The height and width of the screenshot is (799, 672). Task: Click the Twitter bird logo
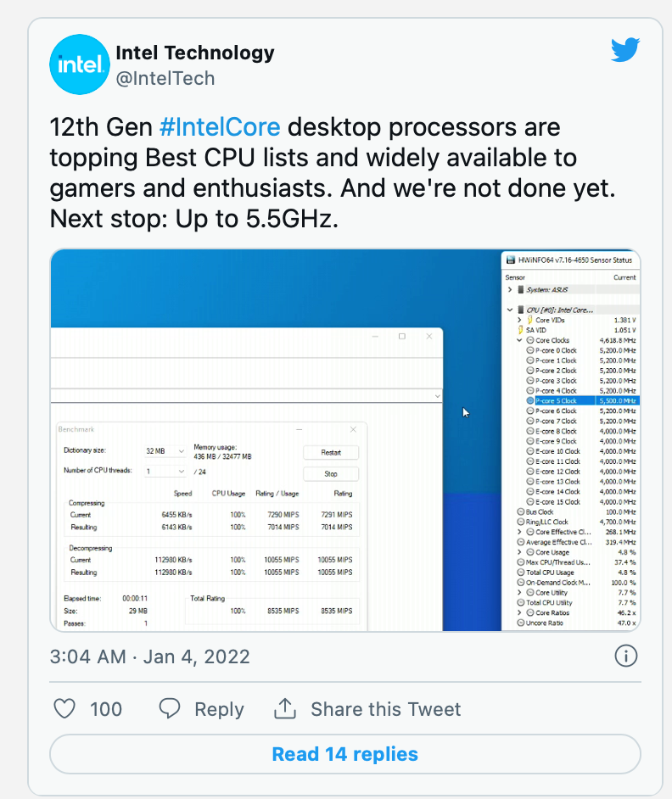[625, 51]
